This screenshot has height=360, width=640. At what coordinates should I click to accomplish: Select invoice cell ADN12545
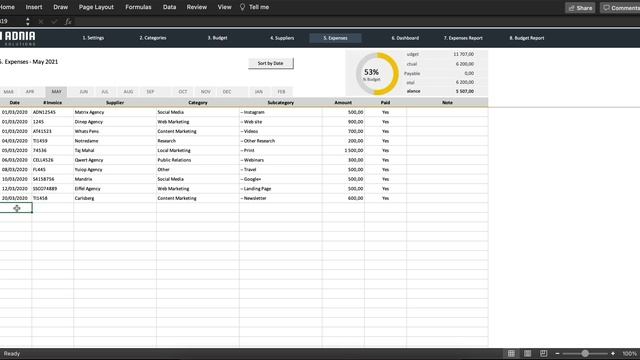52,112
